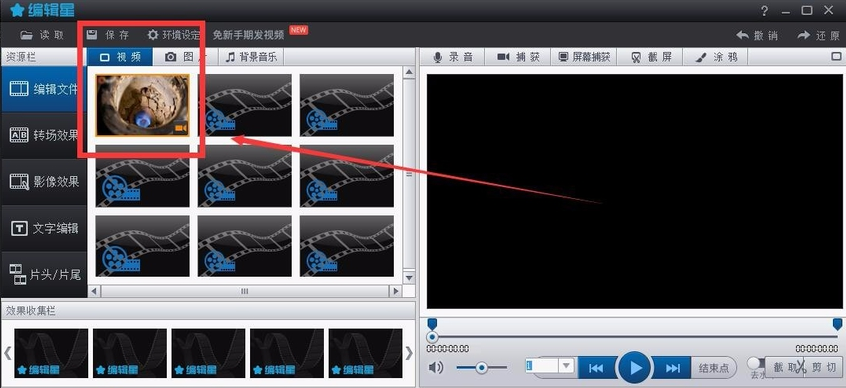Screen dimensions: 846x388
Task: Expand the preview panel to fullscreen
Action: (x=836, y=56)
